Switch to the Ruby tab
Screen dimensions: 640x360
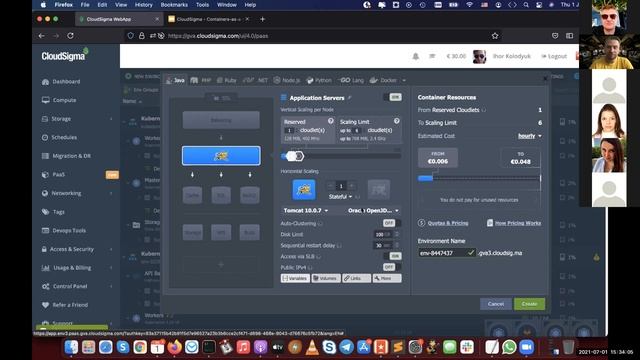click(x=227, y=80)
